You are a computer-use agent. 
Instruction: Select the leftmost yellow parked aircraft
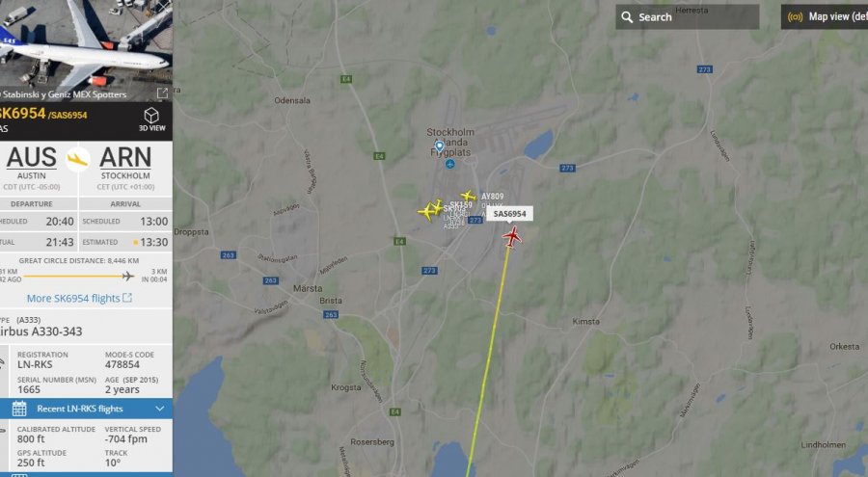[x=425, y=212]
